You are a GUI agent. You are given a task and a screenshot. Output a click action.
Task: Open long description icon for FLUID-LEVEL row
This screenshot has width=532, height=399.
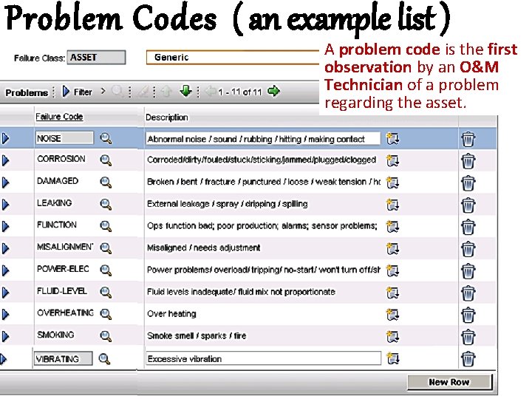click(x=392, y=293)
